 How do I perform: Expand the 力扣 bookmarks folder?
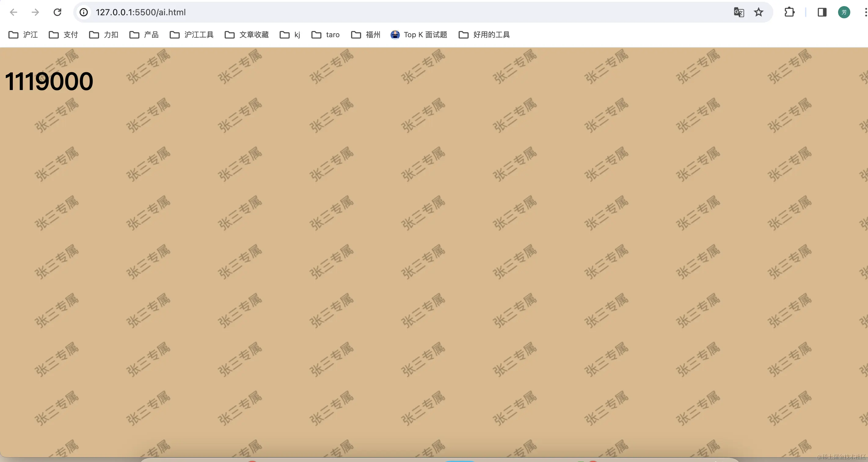pyautogui.click(x=104, y=35)
